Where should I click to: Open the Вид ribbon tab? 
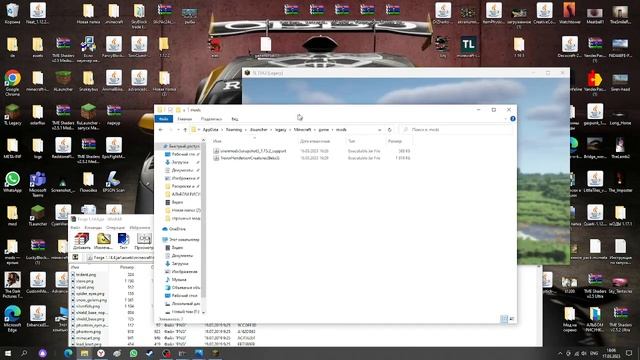tap(235, 119)
